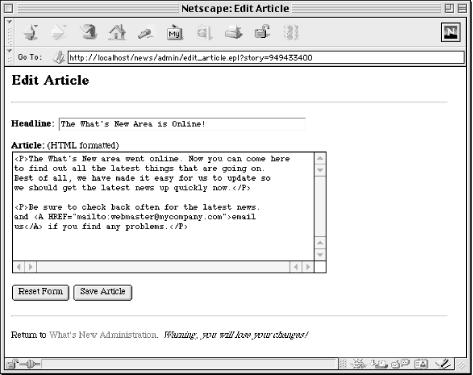Open the Security padlock icon
Viewport: 473px width, 375px height.
point(262,33)
